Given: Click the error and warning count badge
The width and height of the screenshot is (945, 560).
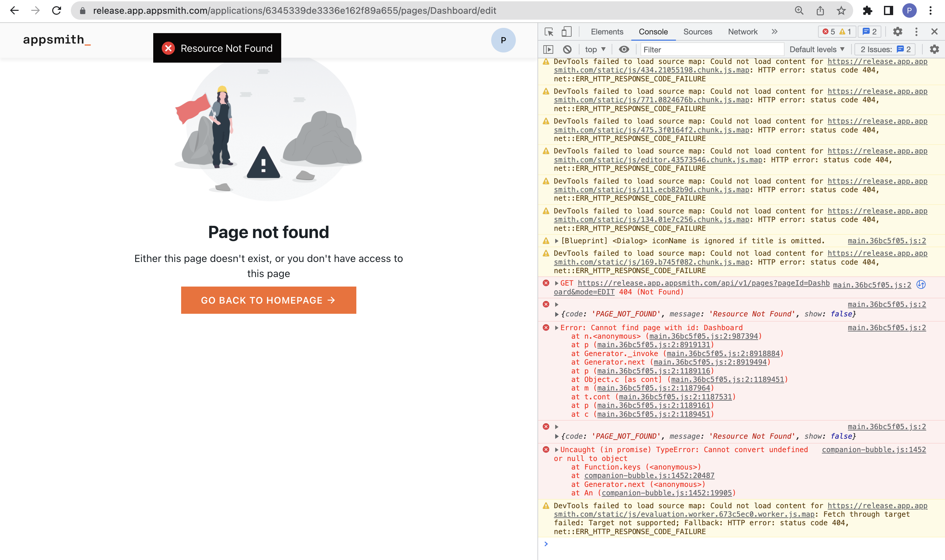Looking at the screenshot, I should click(837, 32).
